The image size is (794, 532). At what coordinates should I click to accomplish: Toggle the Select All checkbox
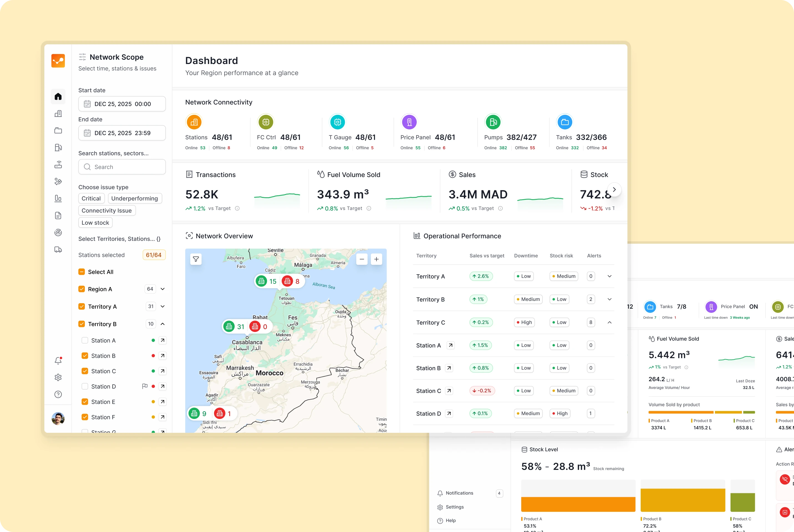[82, 272]
